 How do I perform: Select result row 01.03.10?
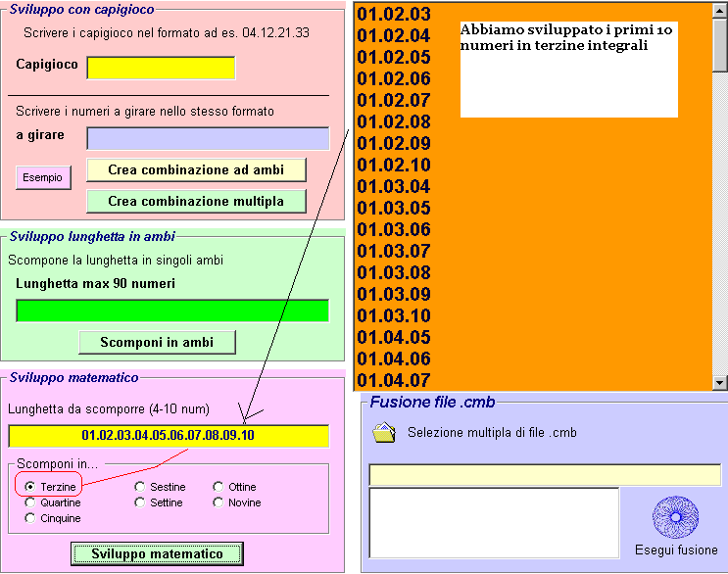[x=394, y=316]
